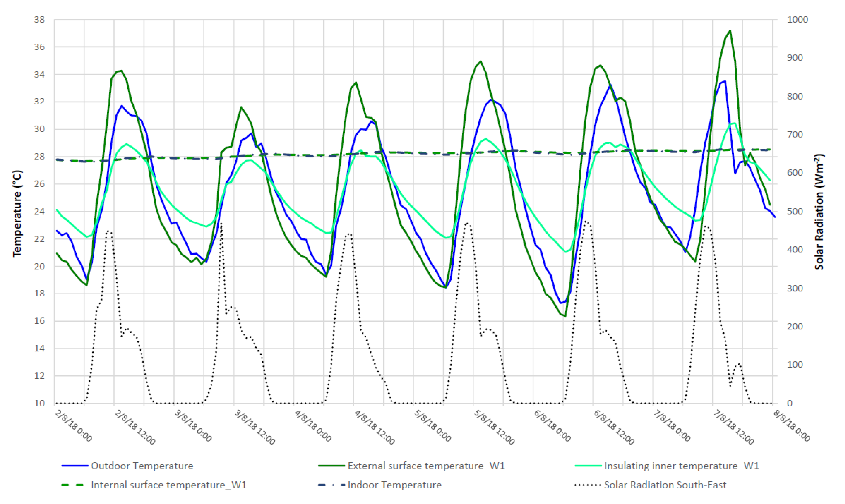Click the 1000 value on radiation axis

(798, 20)
